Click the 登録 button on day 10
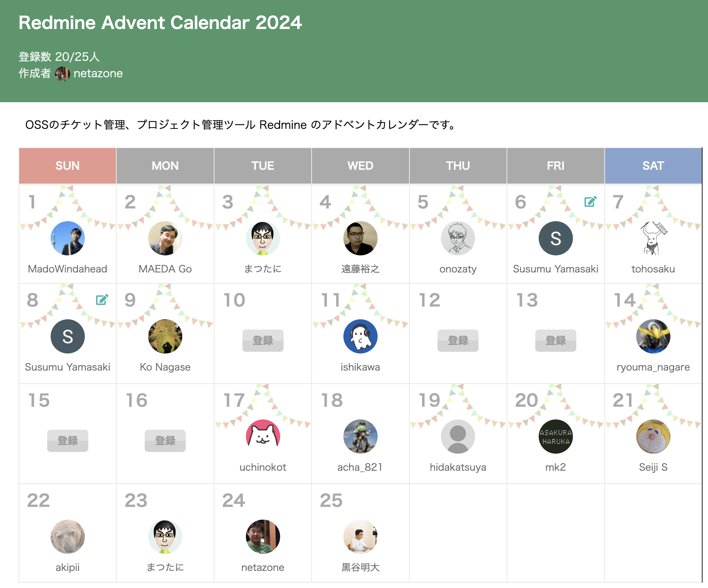This screenshot has width=708, height=588. tap(263, 340)
